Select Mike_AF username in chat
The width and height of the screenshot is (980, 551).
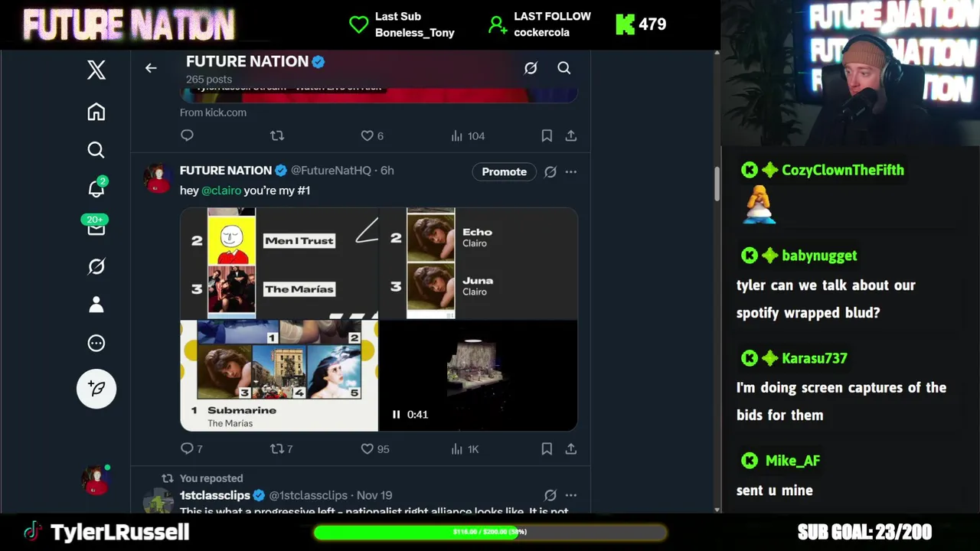click(x=792, y=461)
